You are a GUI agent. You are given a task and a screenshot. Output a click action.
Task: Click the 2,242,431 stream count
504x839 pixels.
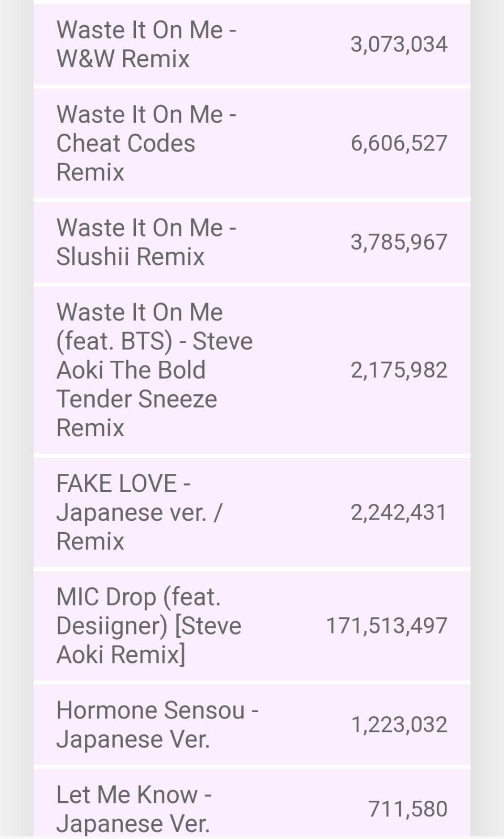click(399, 512)
